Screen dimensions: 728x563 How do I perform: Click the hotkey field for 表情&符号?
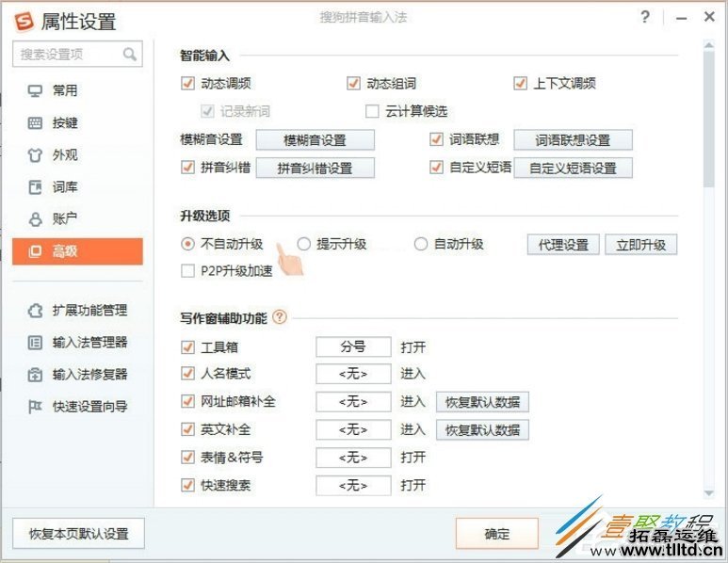(x=353, y=458)
